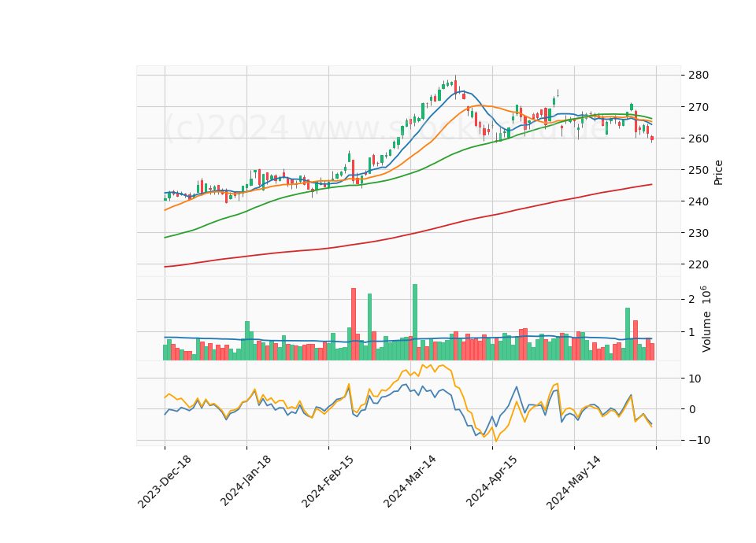Click the tallest green volume bar
Image resolution: width=756 pixels, height=543 pixels.
(x=415, y=322)
